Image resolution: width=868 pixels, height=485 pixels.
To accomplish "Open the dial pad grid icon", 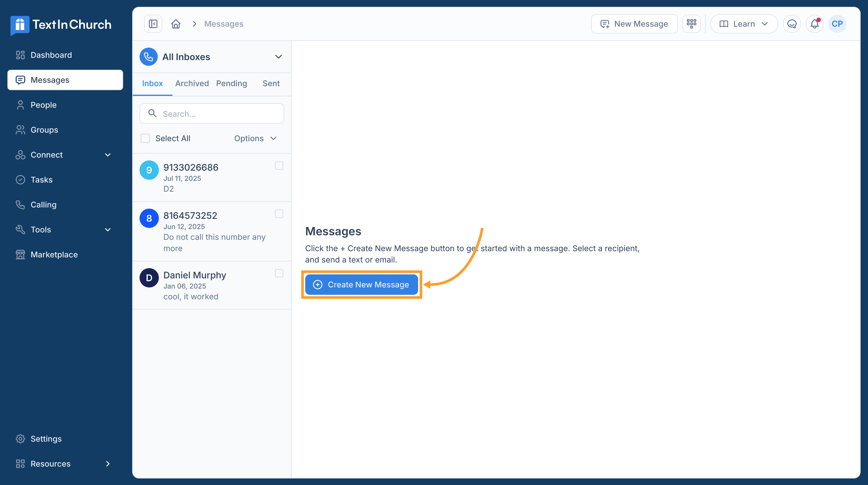I will [692, 24].
